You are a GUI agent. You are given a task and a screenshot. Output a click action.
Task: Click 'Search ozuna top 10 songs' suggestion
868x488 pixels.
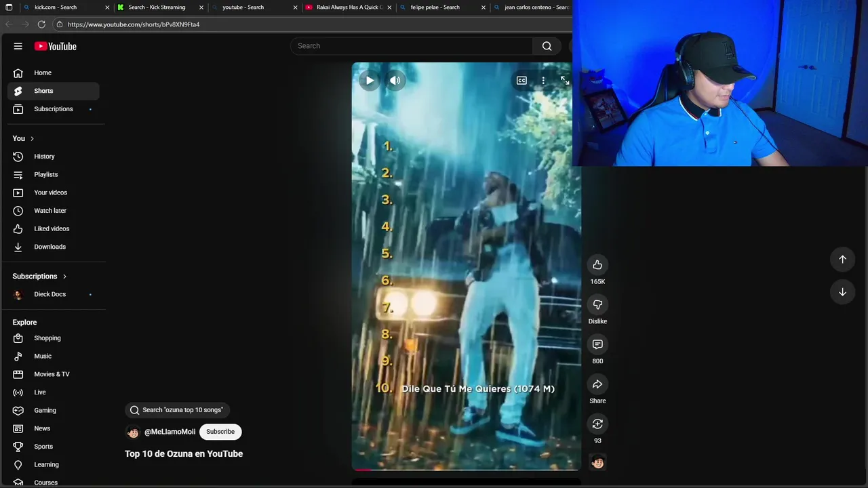[177, 410]
